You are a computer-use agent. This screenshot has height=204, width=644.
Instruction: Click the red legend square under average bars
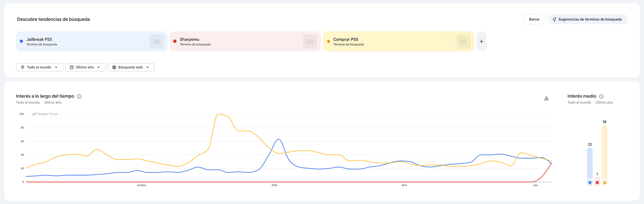(597, 183)
